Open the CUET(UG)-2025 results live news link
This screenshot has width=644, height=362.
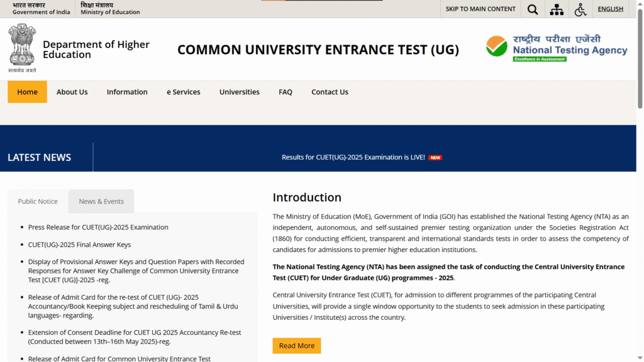(x=353, y=157)
